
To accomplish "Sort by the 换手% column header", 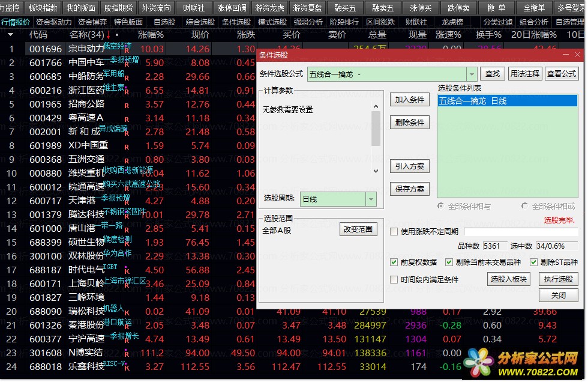I will (x=488, y=35).
